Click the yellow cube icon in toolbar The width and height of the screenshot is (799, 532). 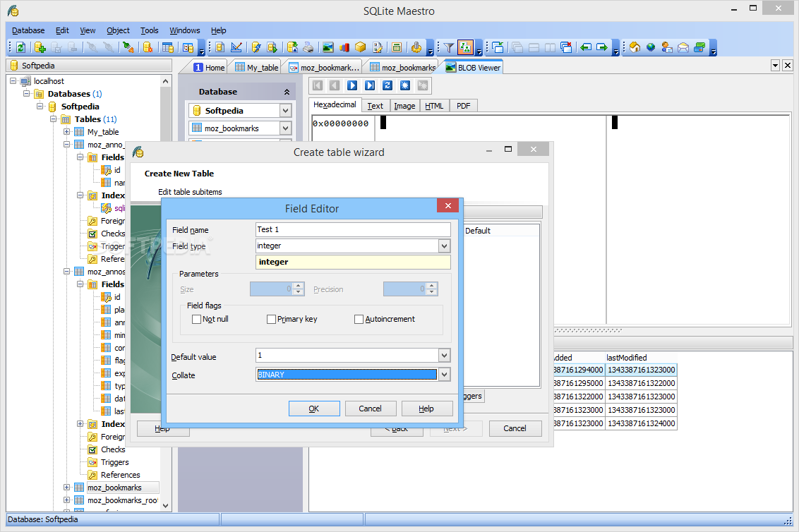[361, 47]
